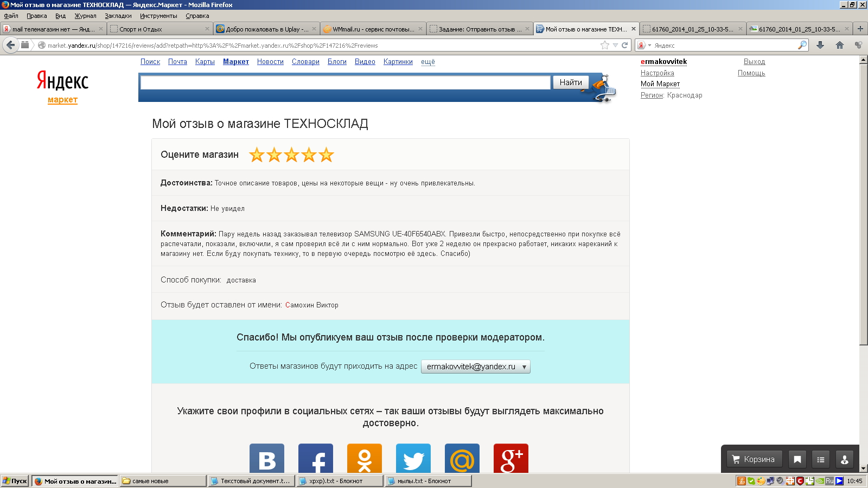Open the Правка menu
This screenshot has height=488, width=868.
point(36,16)
